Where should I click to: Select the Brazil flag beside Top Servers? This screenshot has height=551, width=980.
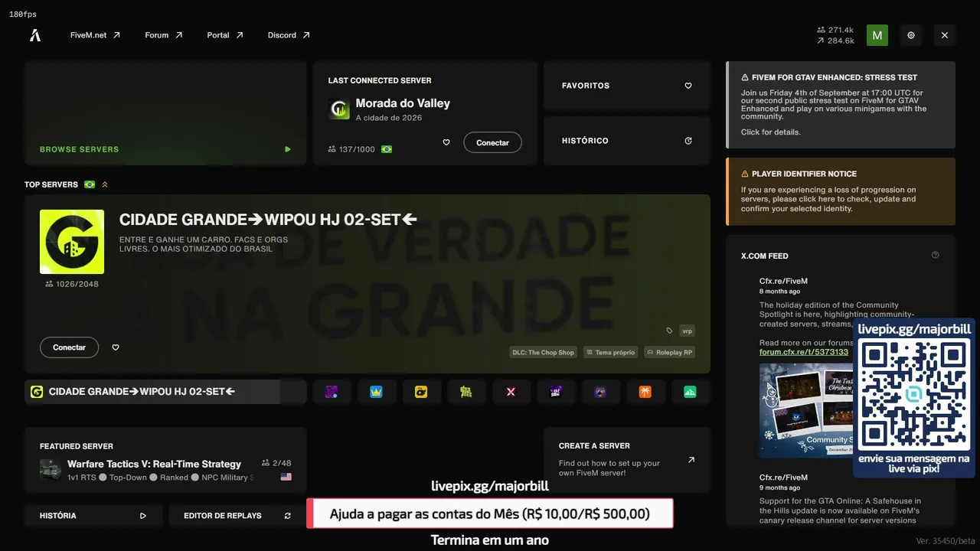click(x=90, y=184)
